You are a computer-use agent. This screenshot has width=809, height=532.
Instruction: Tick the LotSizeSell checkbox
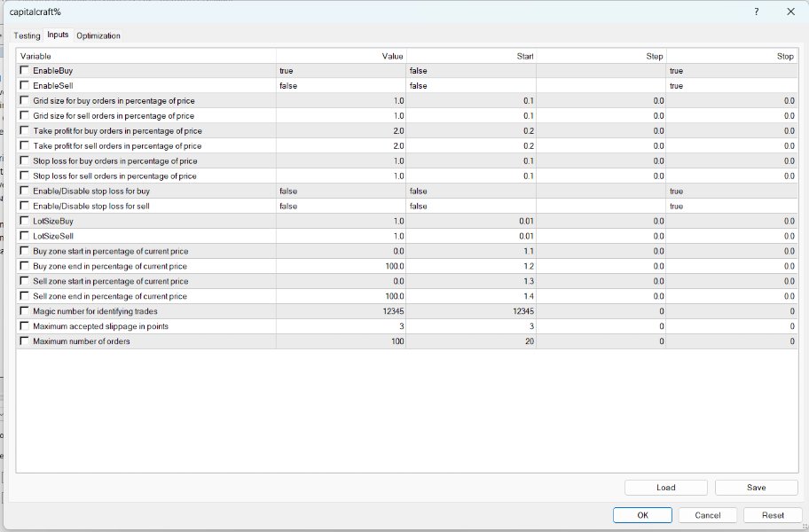[x=24, y=236]
